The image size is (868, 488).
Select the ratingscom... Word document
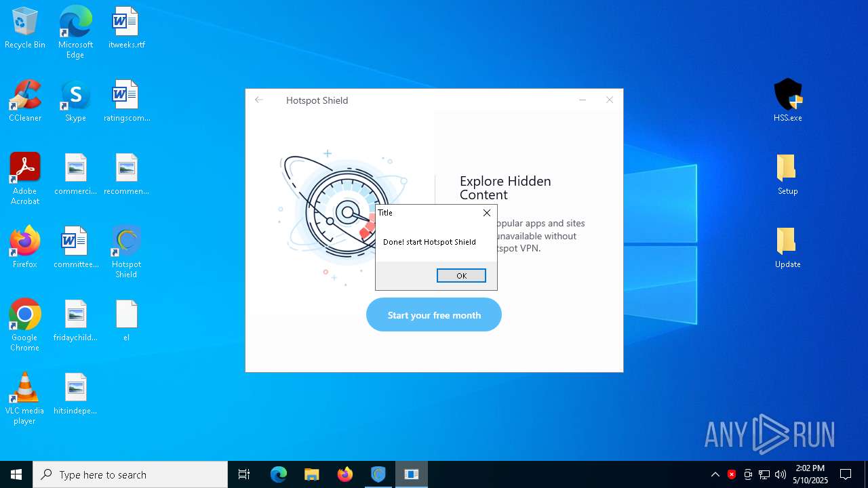coord(126,101)
